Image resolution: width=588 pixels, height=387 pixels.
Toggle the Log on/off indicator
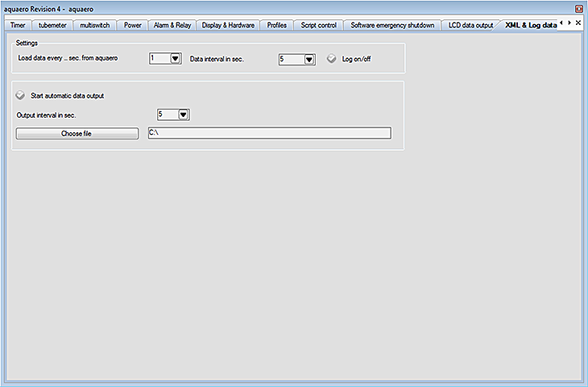[331, 59]
